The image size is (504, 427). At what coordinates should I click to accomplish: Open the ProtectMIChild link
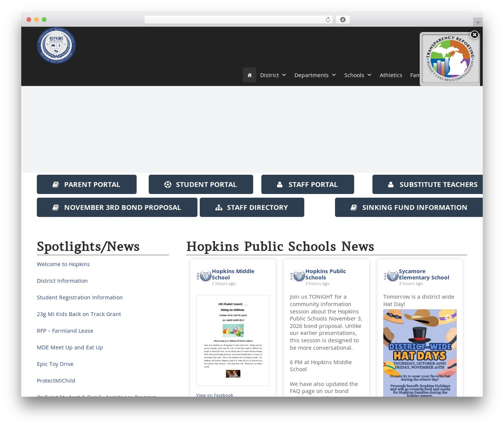click(56, 381)
